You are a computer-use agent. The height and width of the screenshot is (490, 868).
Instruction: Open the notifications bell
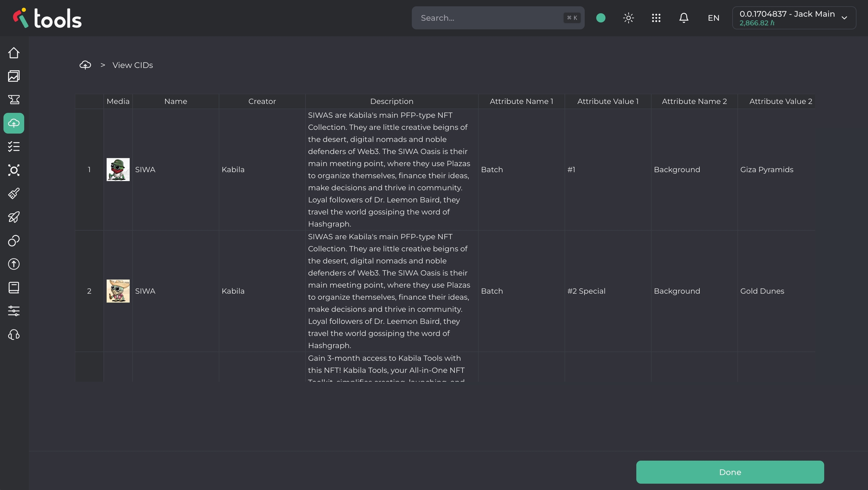[x=684, y=18]
